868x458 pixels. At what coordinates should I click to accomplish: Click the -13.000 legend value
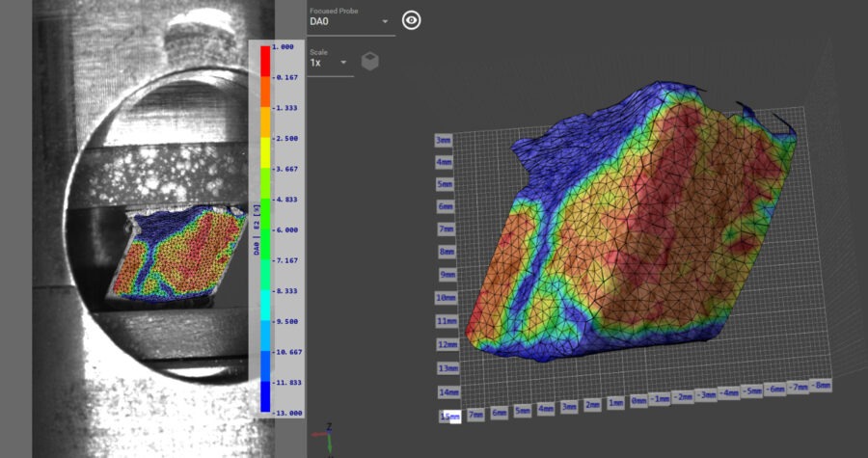coord(286,413)
